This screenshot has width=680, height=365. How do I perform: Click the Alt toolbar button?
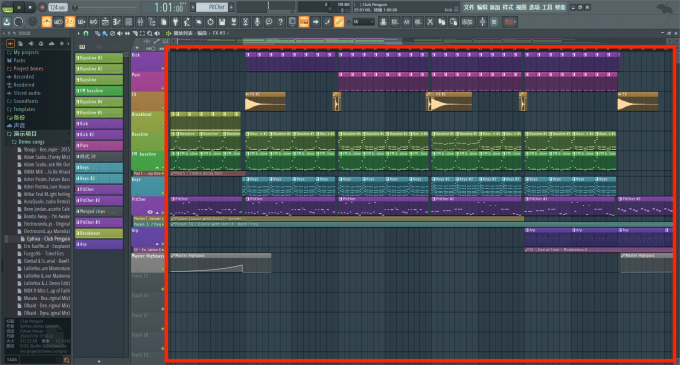point(406,22)
